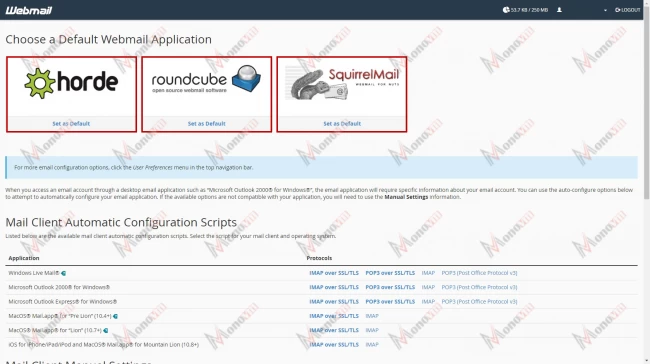Select IMAP over SSL/TLS for Outlook 2000
Screen dimensions: 650x364
[334, 287]
